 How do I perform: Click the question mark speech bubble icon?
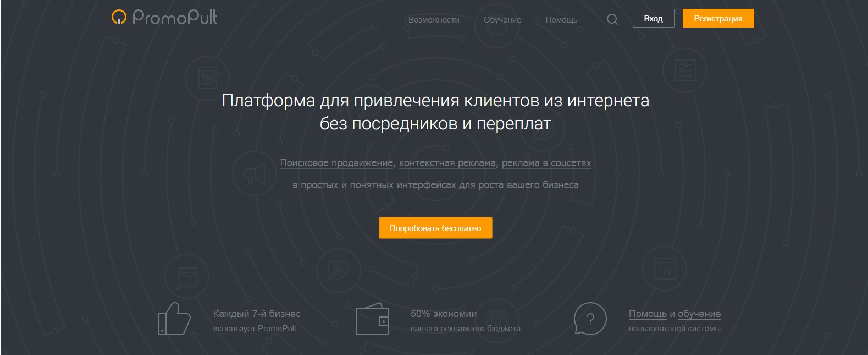point(590,319)
